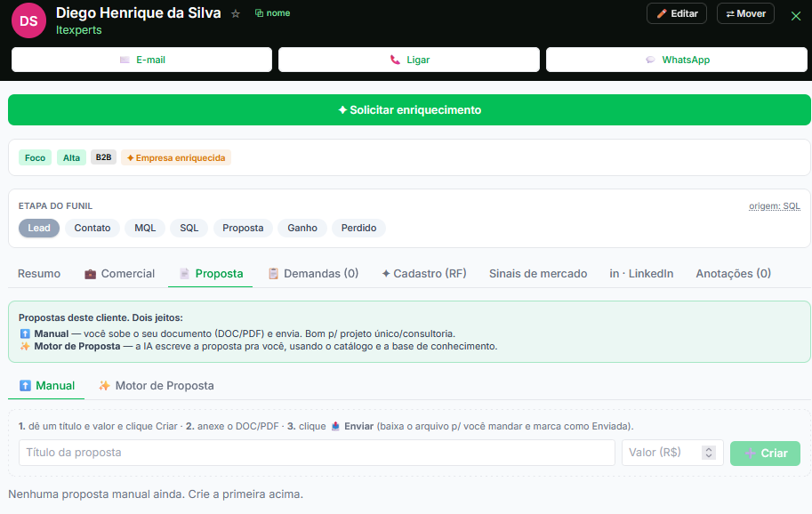The image size is (812, 514).
Task: Star Diego Henrique da Silva as favorite
Action: [236, 14]
